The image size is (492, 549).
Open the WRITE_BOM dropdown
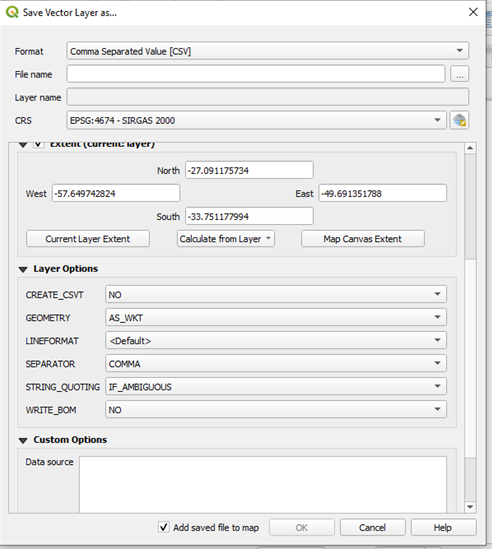click(276, 410)
